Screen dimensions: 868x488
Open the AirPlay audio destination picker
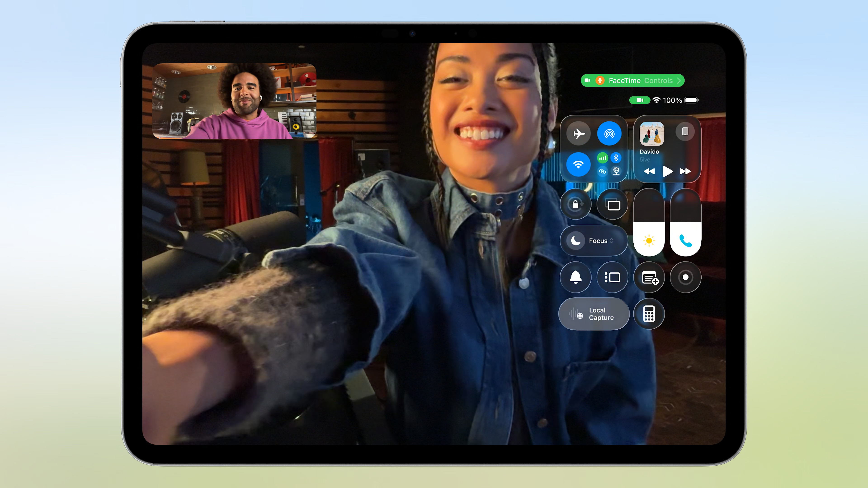coord(685,131)
